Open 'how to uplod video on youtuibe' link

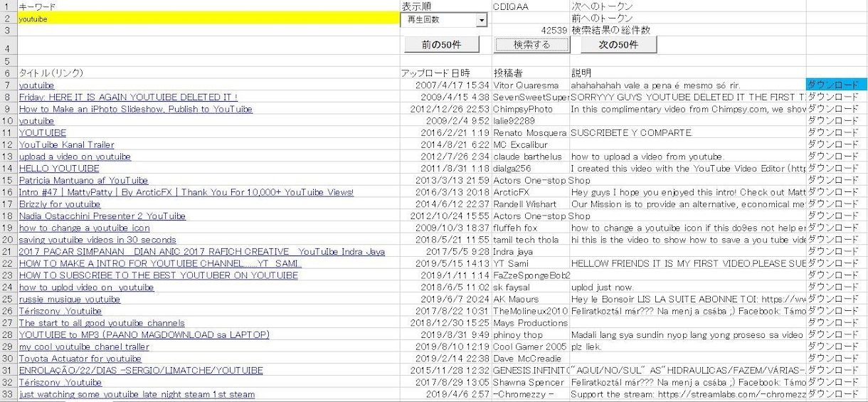click(x=87, y=287)
